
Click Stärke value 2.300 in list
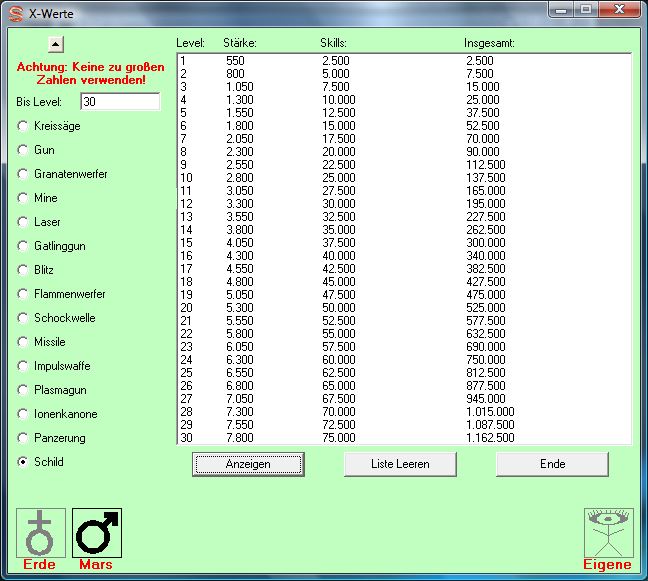pyautogui.click(x=240, y=152)
